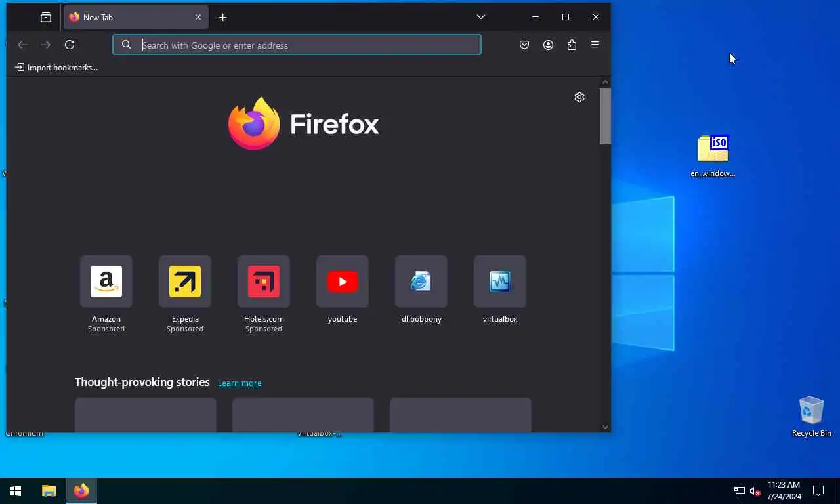Go back one page arrow
Viewport: 840px width, 504px height.
[x=22, y=45]
